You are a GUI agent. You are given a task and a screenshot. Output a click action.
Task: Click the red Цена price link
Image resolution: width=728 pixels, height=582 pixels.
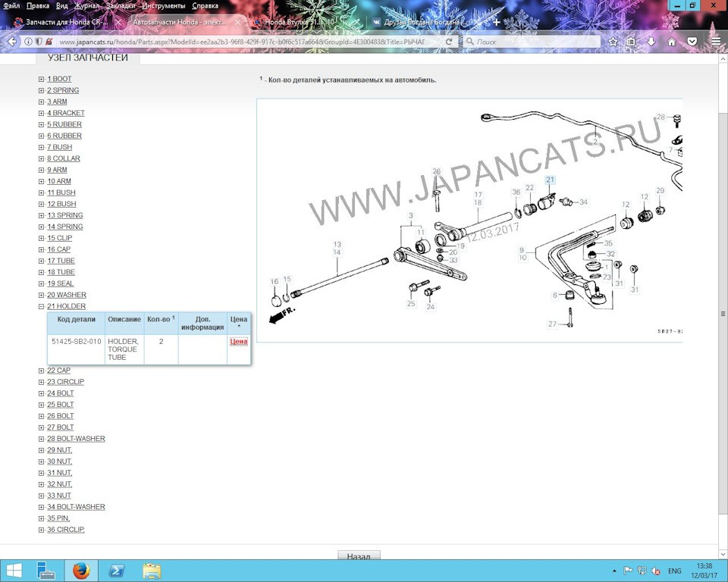(239, 342)
